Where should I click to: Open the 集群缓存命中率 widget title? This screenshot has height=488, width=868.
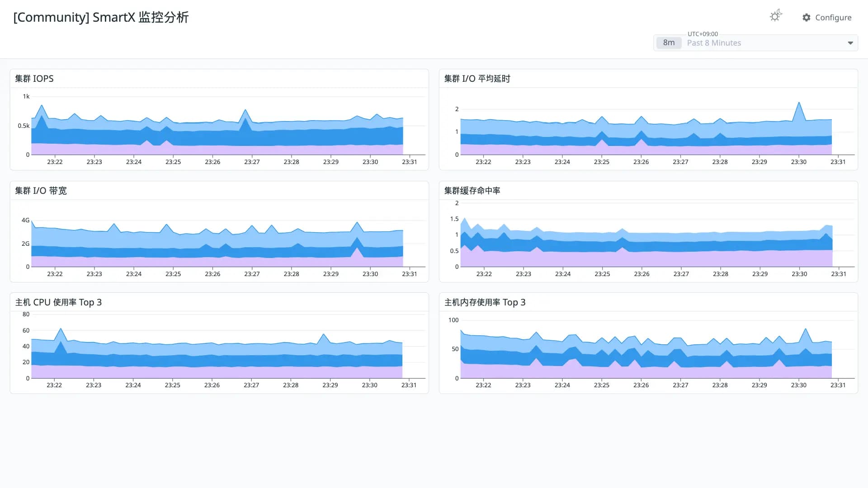[472, 191]
